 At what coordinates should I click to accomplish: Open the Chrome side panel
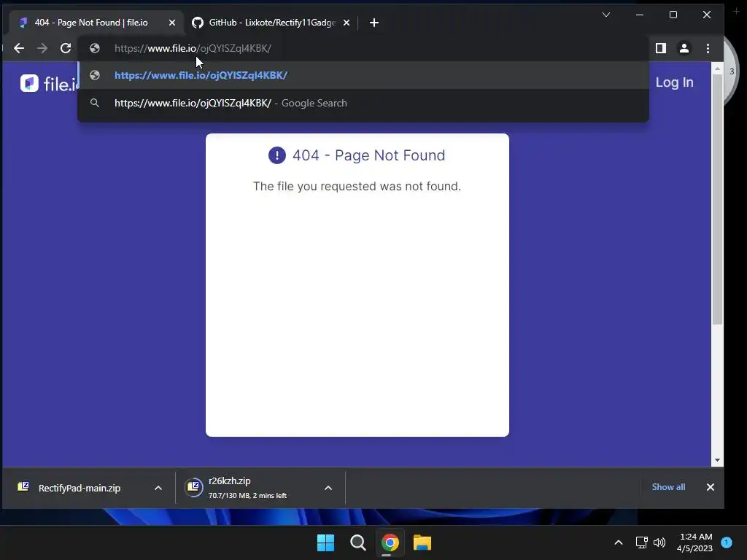pos(661,48)
